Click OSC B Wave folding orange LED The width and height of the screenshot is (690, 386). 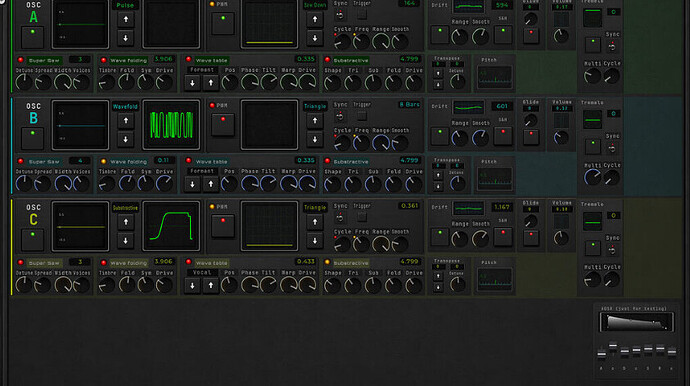point(103,162)
